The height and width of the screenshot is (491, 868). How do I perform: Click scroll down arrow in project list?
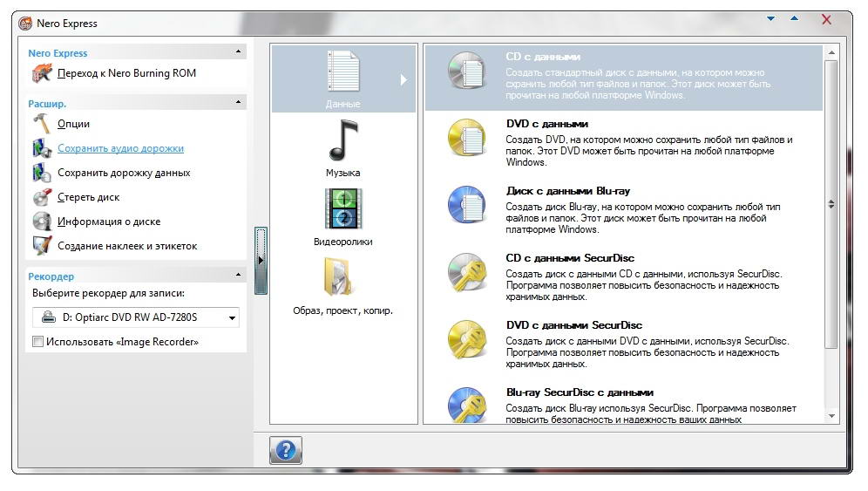[x=831, y=416]
